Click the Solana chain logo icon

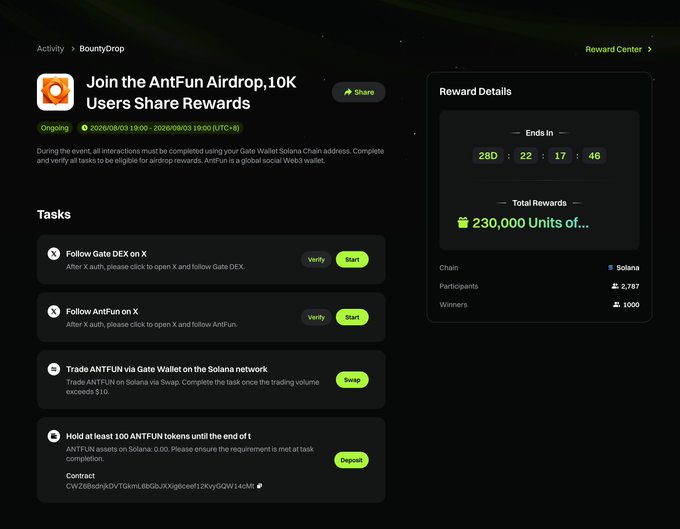coord(610,268)
